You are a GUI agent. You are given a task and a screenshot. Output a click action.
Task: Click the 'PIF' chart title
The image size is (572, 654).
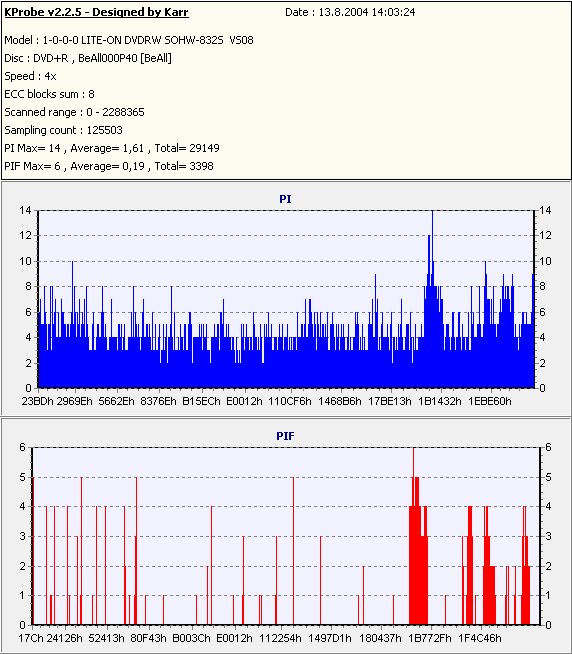click(x=285, y=436)
